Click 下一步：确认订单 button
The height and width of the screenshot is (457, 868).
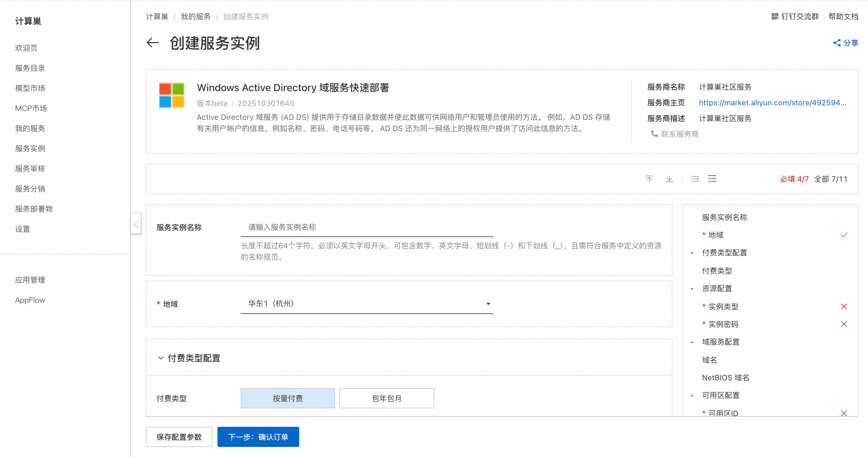click(x=258, y=437)
